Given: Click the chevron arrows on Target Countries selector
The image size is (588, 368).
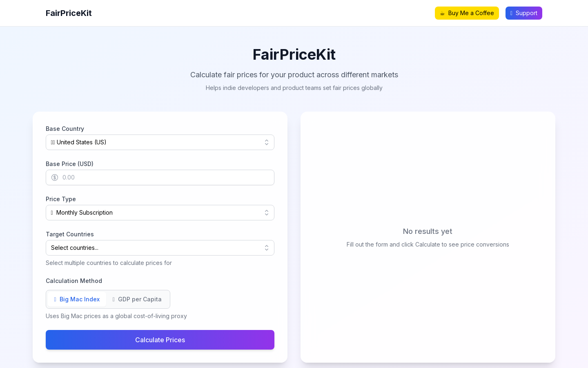Looking at the screenshot, I should pos(267,248).
